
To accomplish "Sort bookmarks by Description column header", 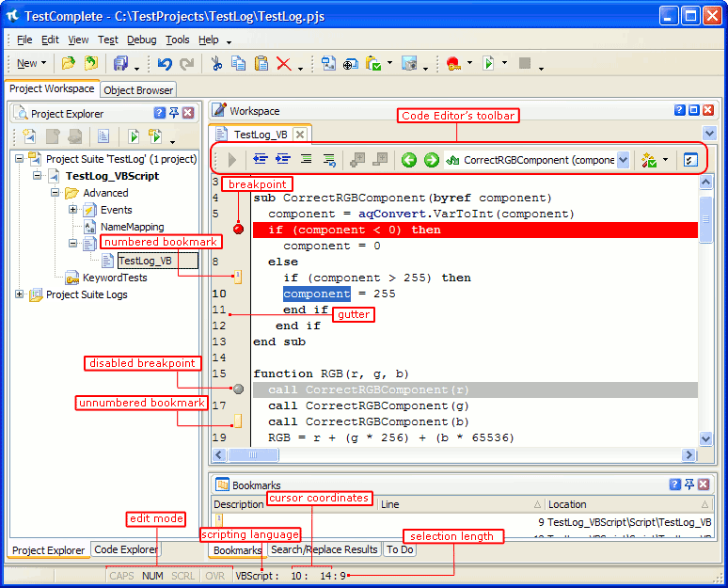I will [239, 504].
